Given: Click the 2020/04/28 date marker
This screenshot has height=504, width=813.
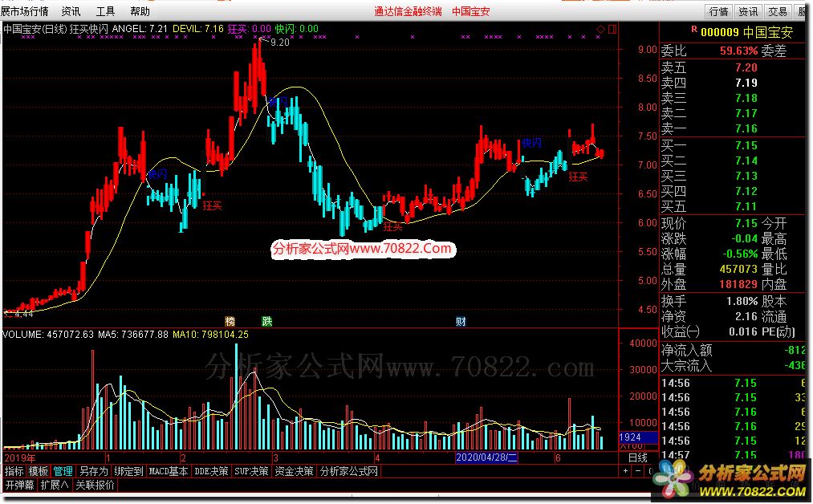Looking at the screenshot, I should click(486, 457).
